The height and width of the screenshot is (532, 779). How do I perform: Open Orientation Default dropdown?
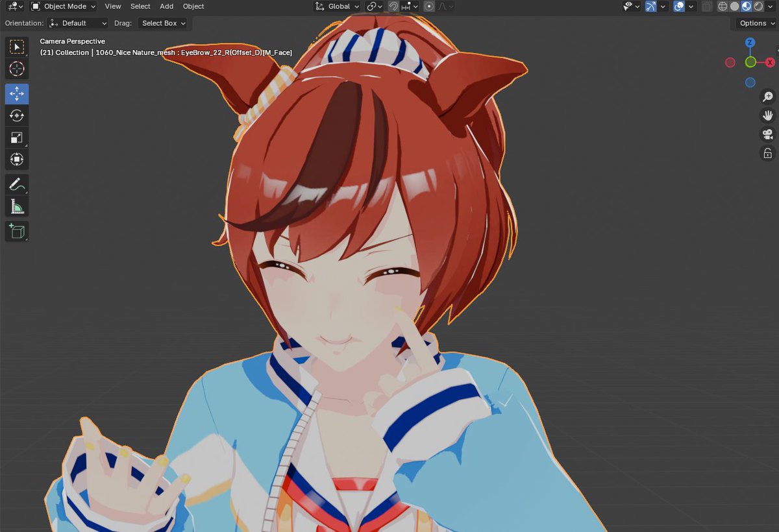(78, 23)
